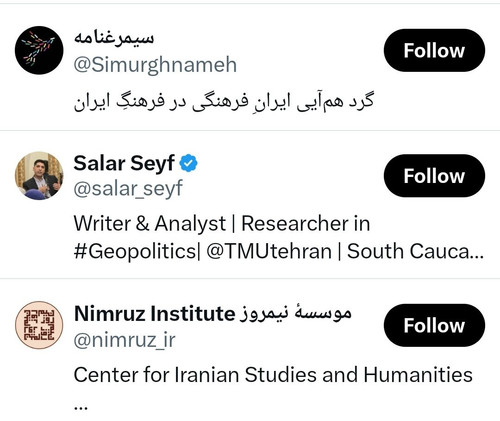Image resolution: width=500 pixels, height=421 pixels.
Task: Open the #Geopolitics hashtag
Action: (136, 251)
